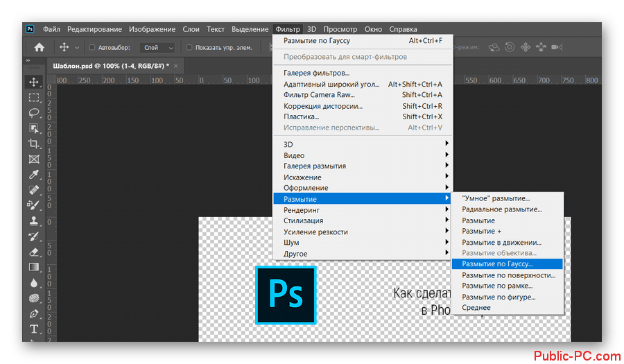This screenshot has height=364, width=624.
Task: Open the Слои menu
Action: [x=191, y=29]
